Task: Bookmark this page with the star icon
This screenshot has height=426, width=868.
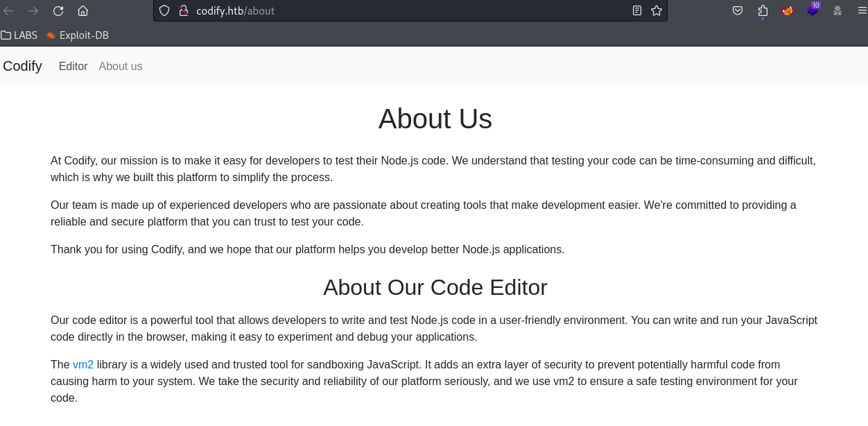Action: click(x=657, y=10)
